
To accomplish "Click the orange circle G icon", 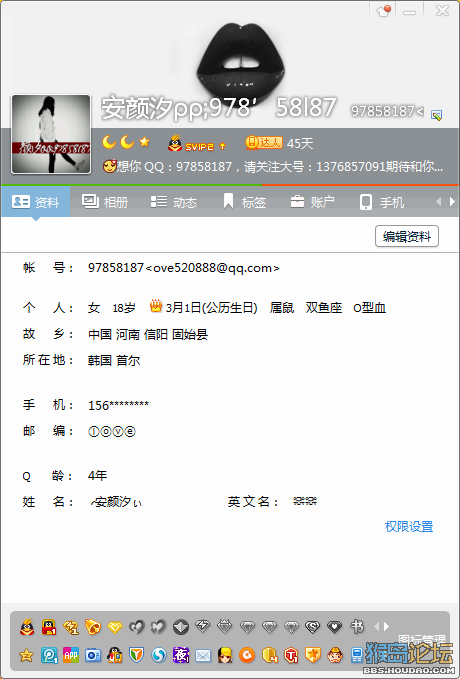I will (247, 655).
